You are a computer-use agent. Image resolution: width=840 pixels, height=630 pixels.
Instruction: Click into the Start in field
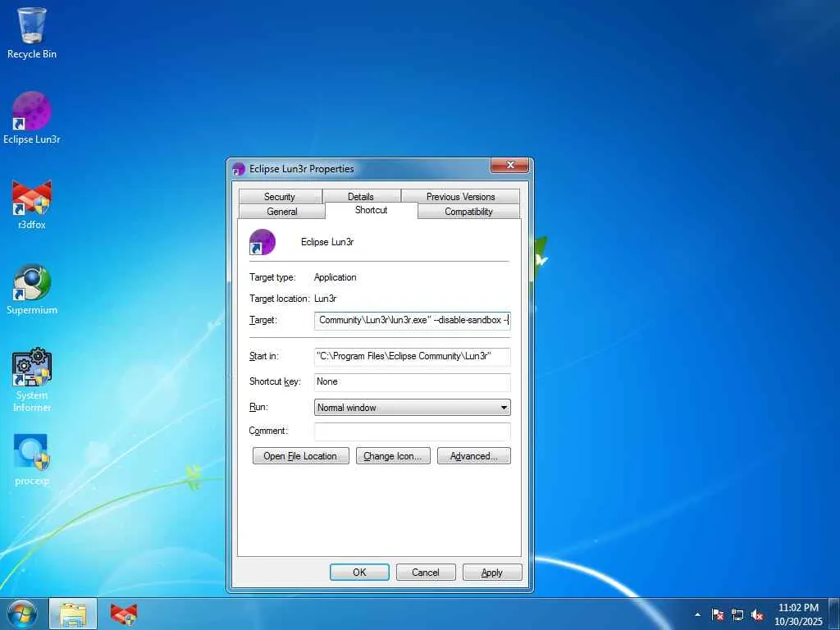click(412, 356)
